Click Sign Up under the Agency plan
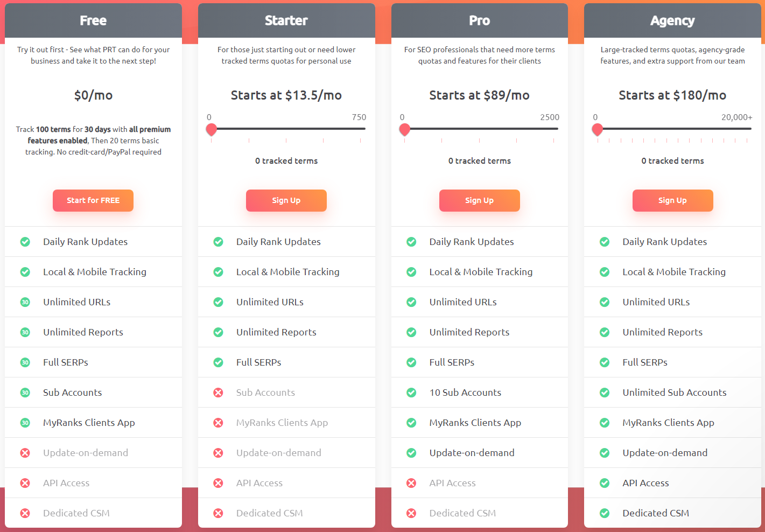The height and width of the screenshot is (532, 765). point(672,200)
